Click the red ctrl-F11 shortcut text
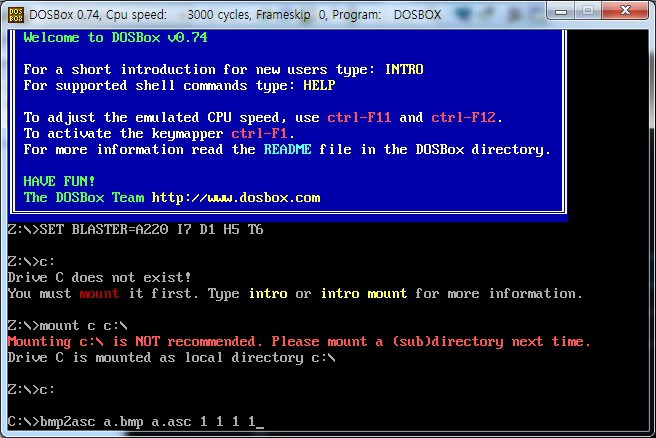Image resolution: width=656 pixels, height=438 pixels. click(359, 117)
